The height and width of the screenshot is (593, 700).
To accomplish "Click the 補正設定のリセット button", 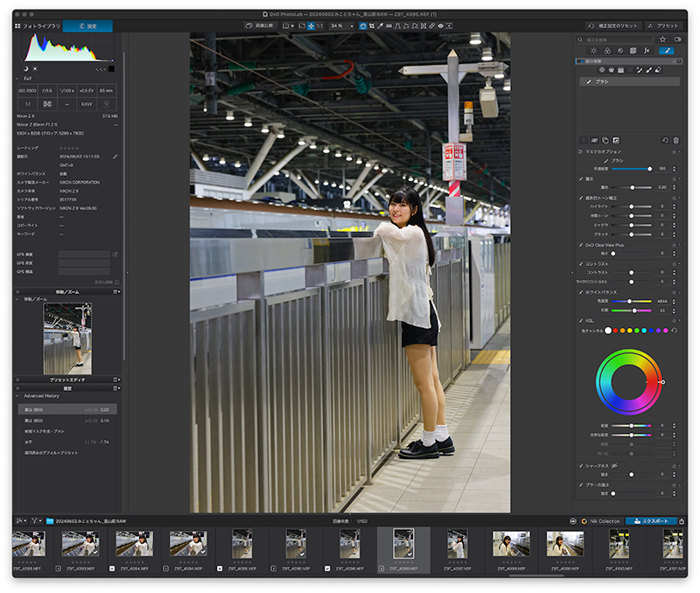I will pyautogui.click(x=612, y=26).
